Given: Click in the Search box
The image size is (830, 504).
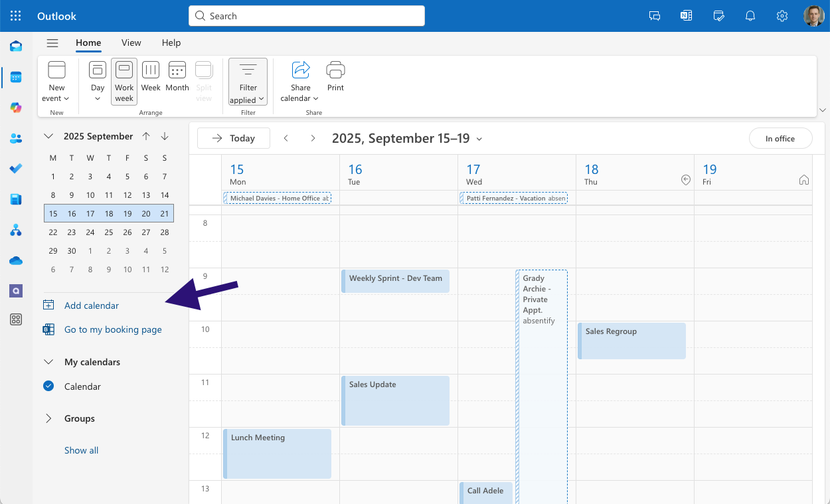Looking at the screenshot, I should point(307,16).
